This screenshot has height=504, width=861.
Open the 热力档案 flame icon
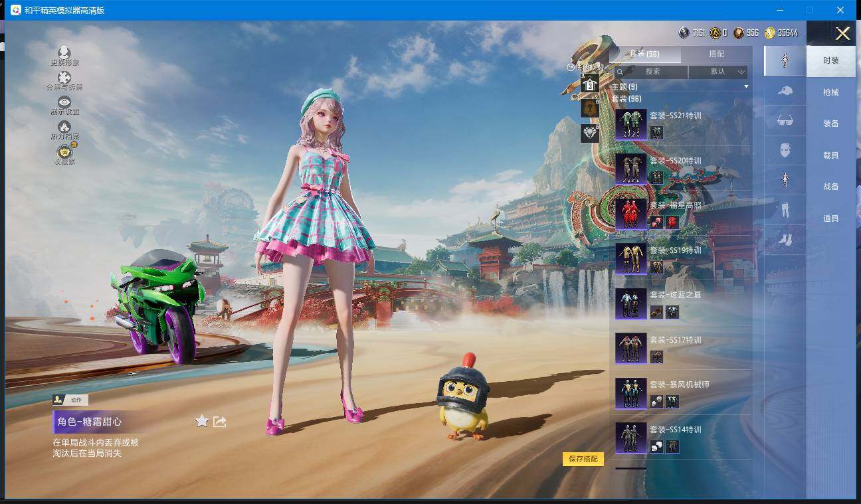pos(64,126)
